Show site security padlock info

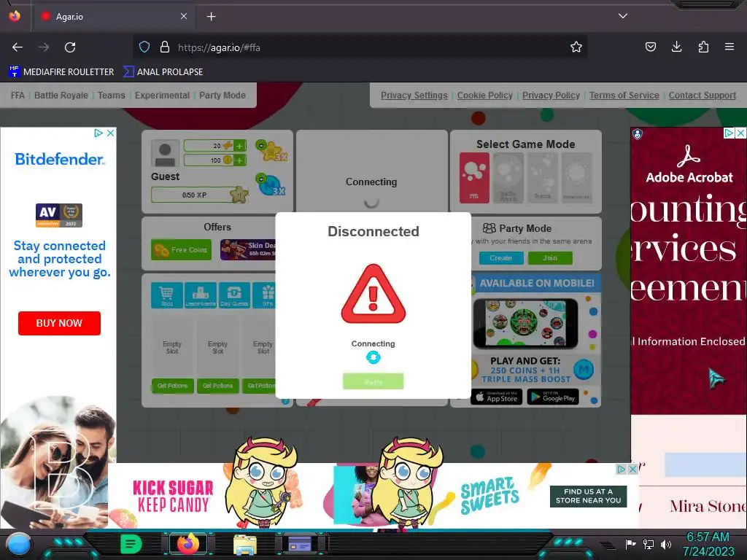pos(165,47)
